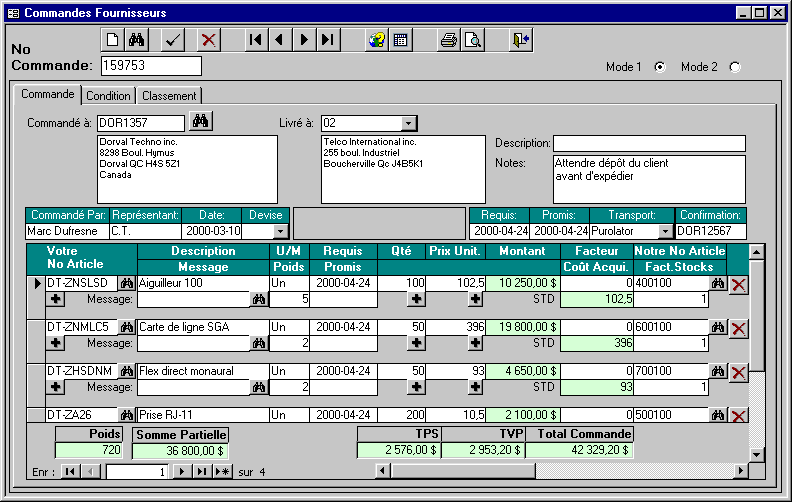Screen dimensions: 792x502
Task: Click the Somme Partielle value 36 800,00 $
Action: [x=180, y=450]
